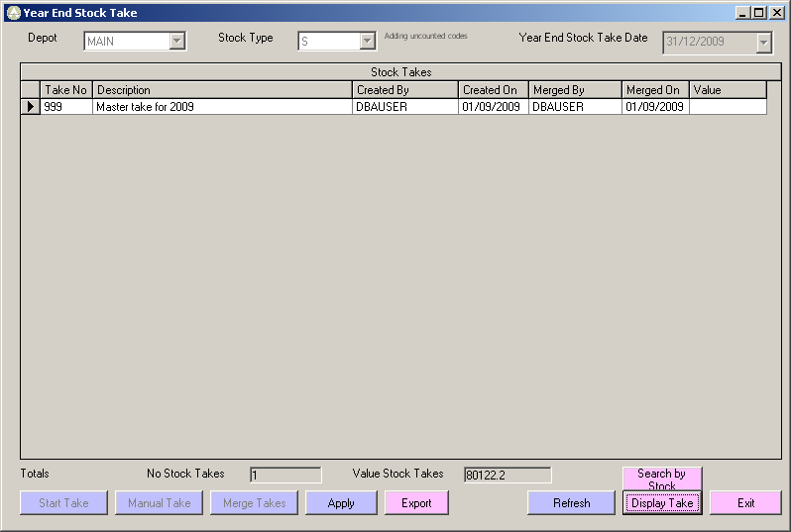Close the window with the X button
The image size is (791, 532).
pos(777,13)
